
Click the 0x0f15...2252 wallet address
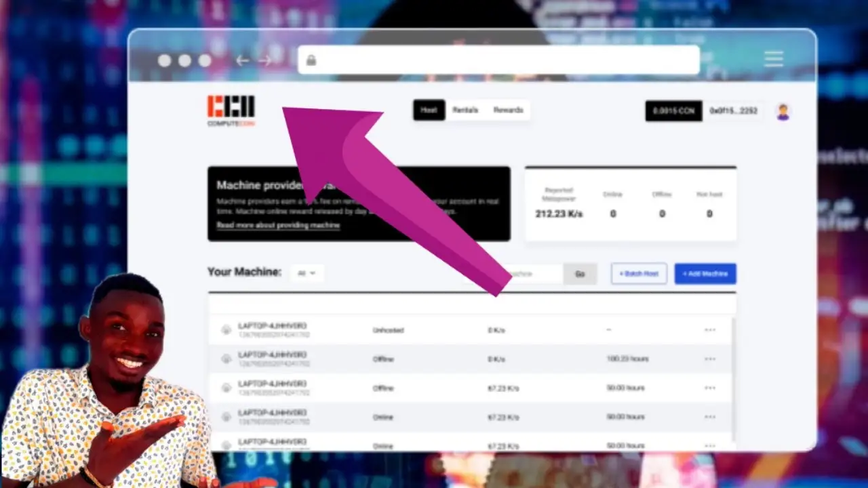(733, 111)
